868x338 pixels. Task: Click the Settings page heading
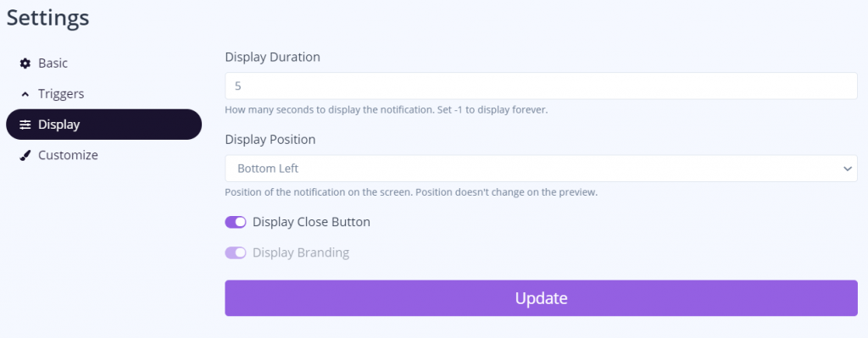(x=47, y=18)
